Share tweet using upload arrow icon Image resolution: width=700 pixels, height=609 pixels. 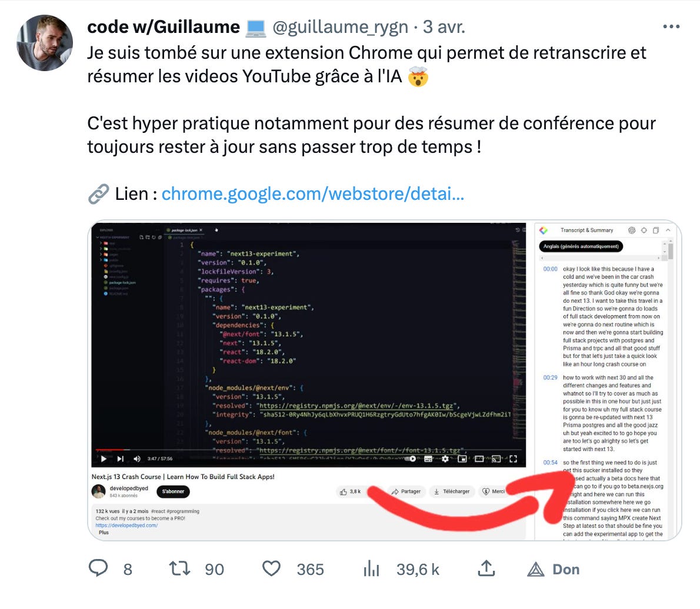tap(486, 568)
